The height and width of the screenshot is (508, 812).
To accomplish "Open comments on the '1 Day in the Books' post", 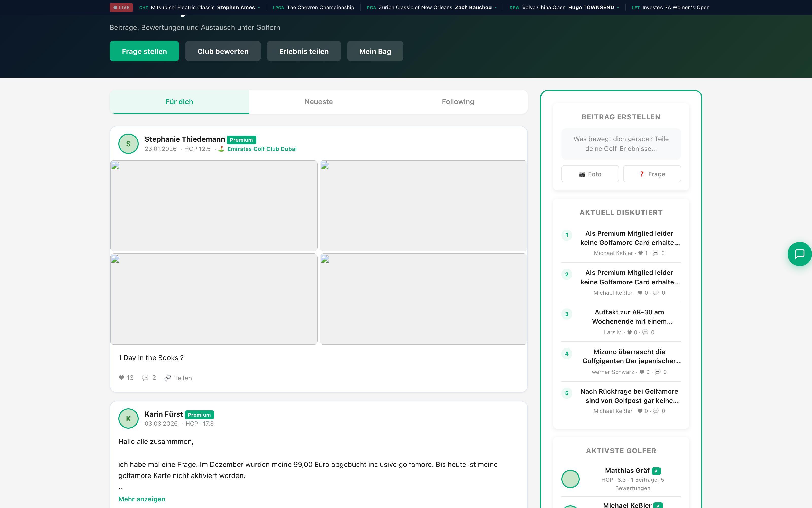I will click(x=149, y=378).
